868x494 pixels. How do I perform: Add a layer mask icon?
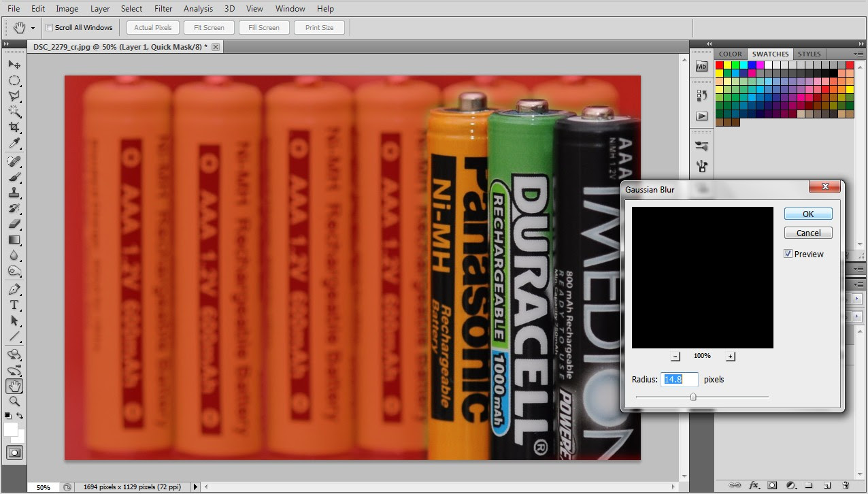(x=772, y=486)
